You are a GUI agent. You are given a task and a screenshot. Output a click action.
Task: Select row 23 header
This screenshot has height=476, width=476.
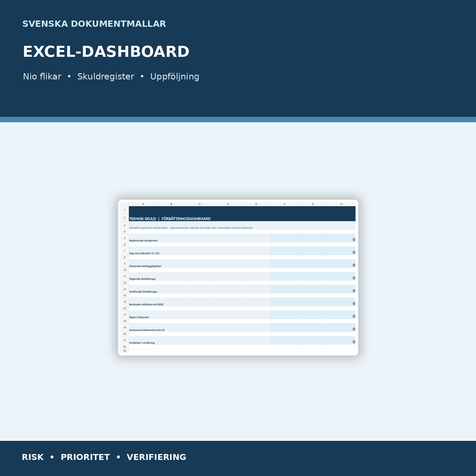coord(125,351)
